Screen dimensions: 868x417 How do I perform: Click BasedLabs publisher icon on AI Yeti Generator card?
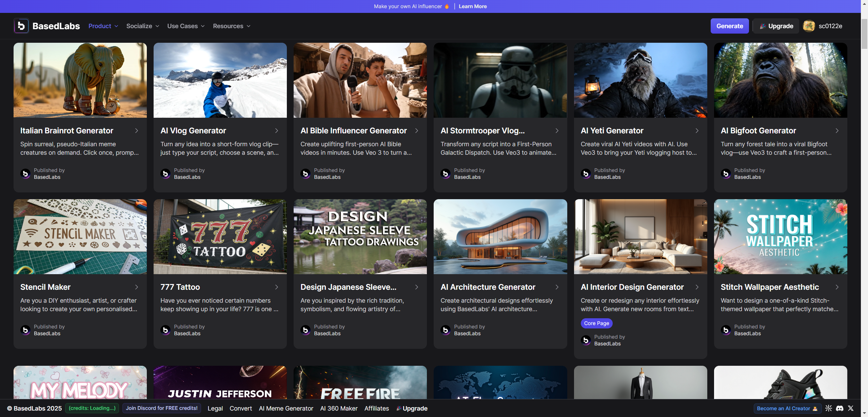(586, 174)
